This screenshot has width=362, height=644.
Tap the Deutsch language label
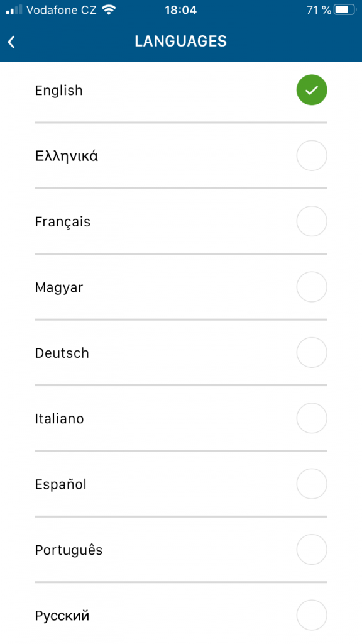coord(62,353)
